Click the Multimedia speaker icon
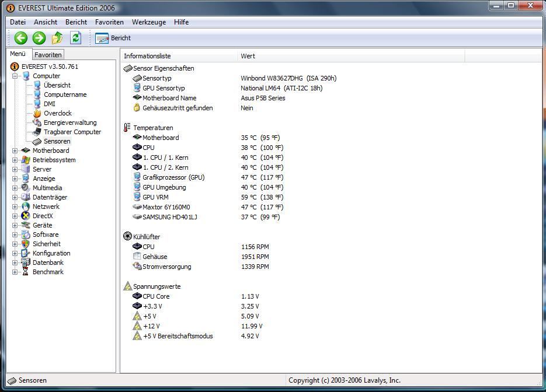The width and height of the screenshot is (546, 392). pos(26,188)
